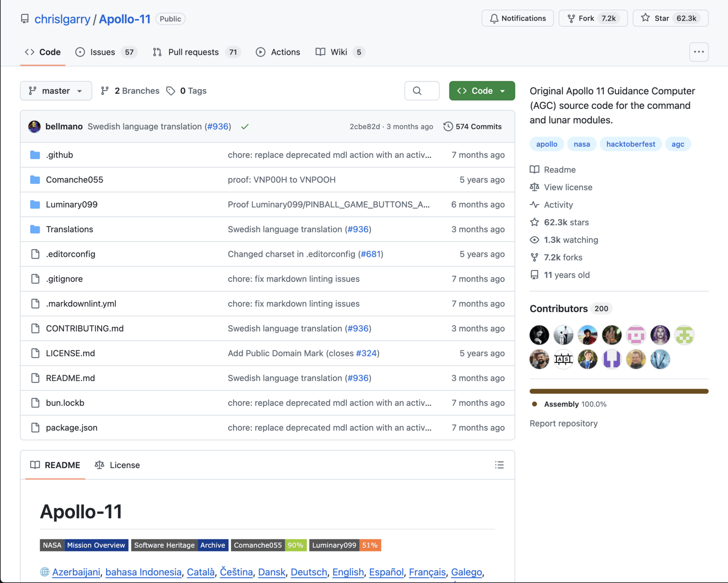The height and width of the screenshot is (583, 728).
Task: Click Report repository link
Action: (x=563, y=424)
